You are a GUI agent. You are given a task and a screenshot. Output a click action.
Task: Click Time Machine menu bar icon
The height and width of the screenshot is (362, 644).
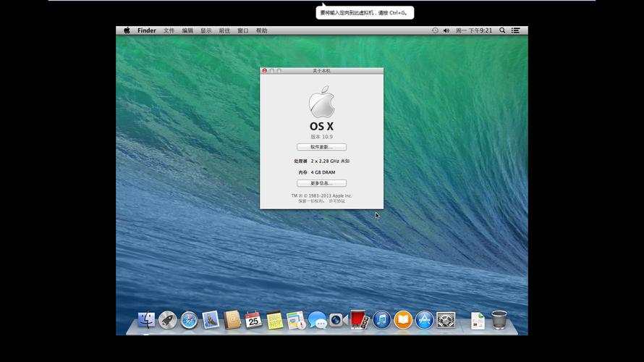coord(435,30)
